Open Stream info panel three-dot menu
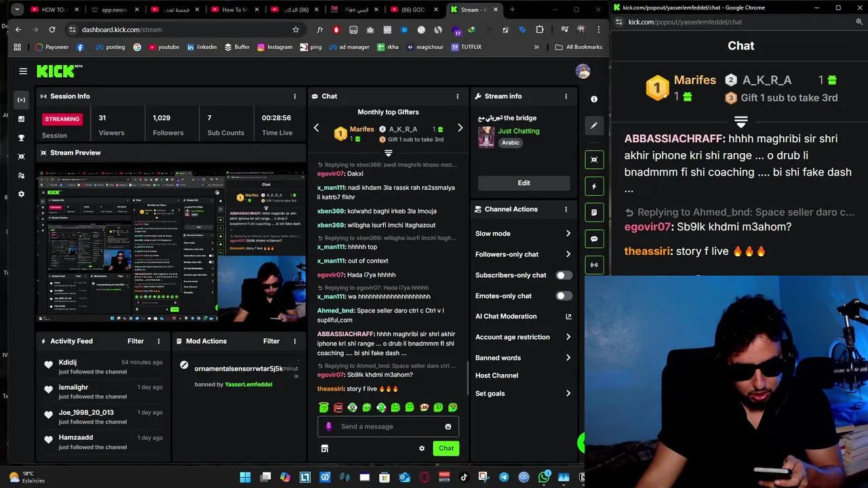Viewport: 868px width, 488px height. point(566,96)
